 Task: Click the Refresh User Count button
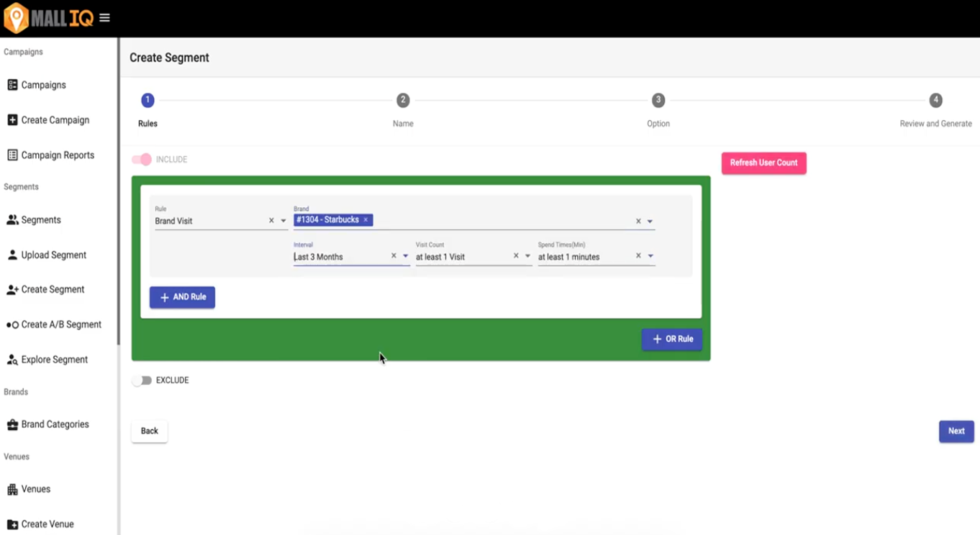[763, 163]
